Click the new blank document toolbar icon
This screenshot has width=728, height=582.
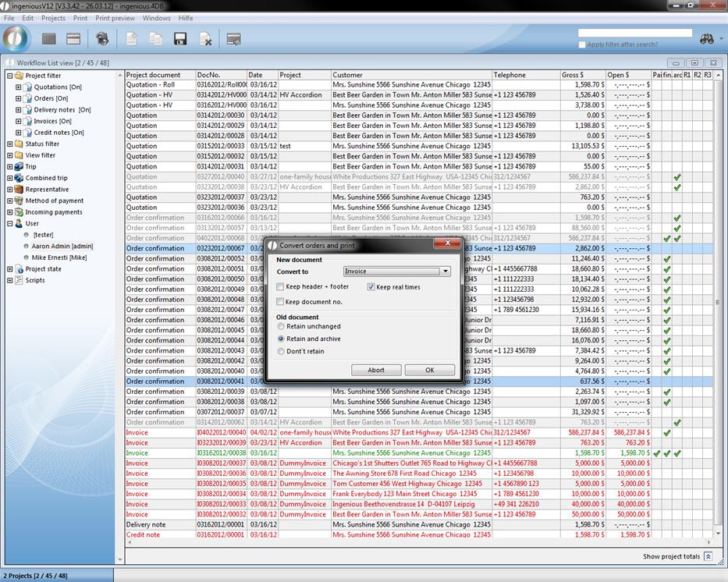point(131,39)
